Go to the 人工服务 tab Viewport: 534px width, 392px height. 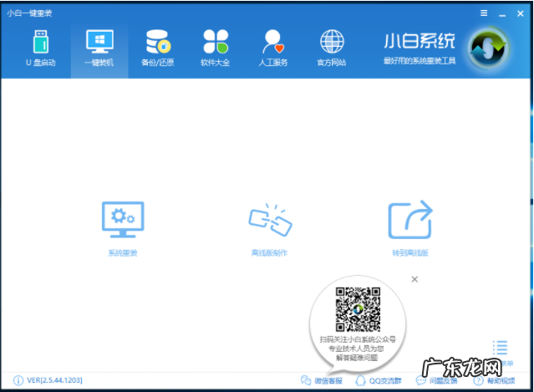[273, 48]
